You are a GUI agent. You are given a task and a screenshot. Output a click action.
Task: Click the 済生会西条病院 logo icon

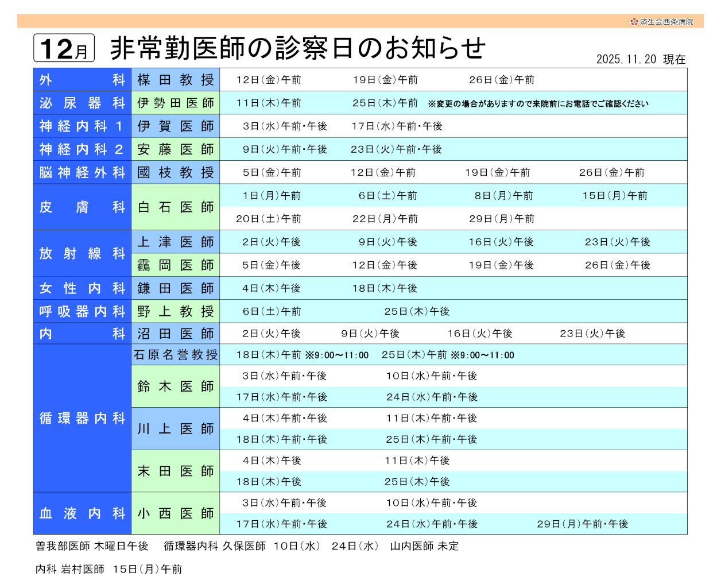point(634,22)
